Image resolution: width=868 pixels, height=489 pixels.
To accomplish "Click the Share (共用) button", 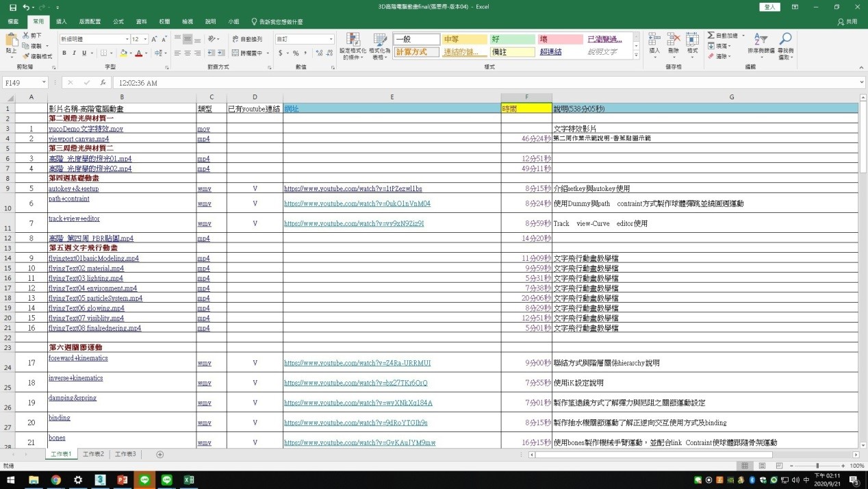I will click(x=847, y=22).
